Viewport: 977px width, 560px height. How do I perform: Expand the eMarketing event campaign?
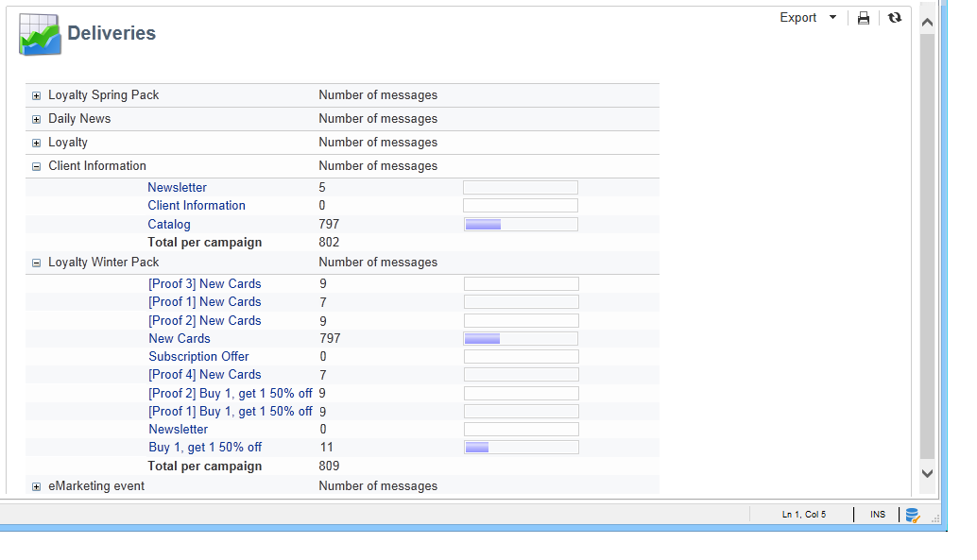(36, 487)
